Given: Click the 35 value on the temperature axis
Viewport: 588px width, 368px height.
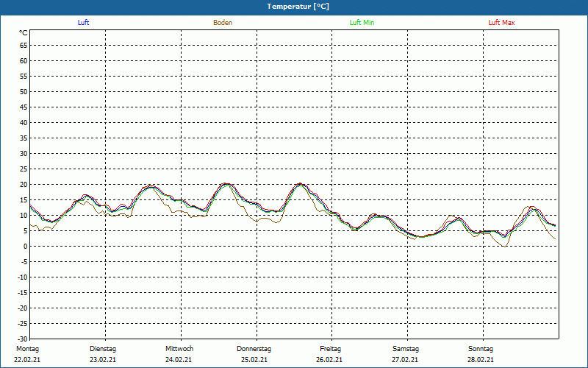Looking at the screenshot, I should 24,138.
